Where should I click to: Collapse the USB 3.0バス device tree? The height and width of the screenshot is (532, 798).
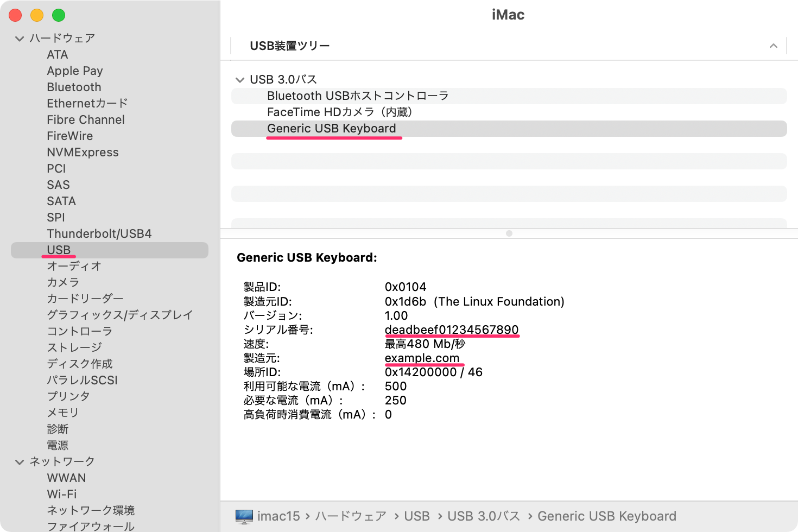tap(240, 79)
